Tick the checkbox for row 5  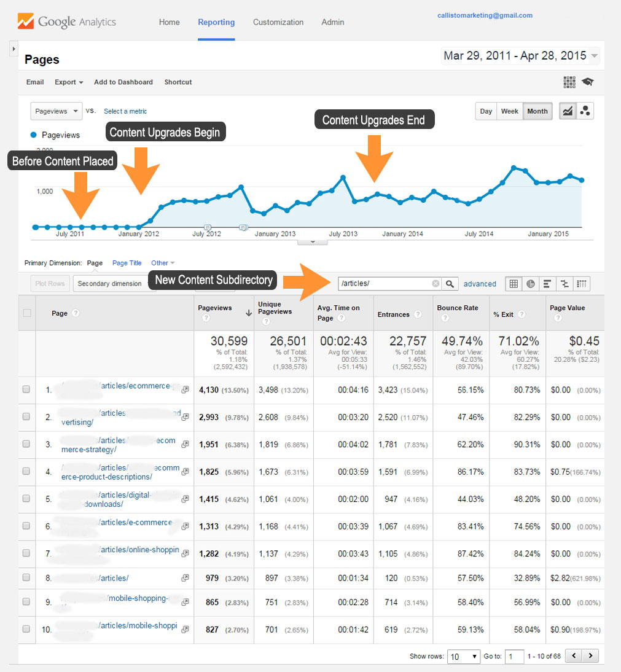pos(26,499)
